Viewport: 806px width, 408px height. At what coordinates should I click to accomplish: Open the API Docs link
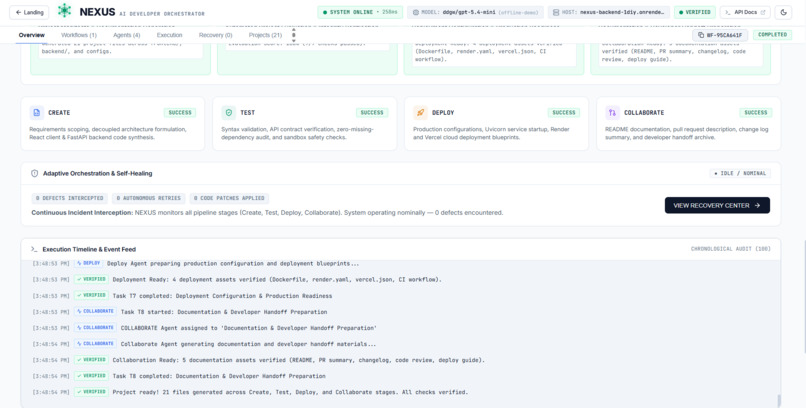click(x=745, y=12)
